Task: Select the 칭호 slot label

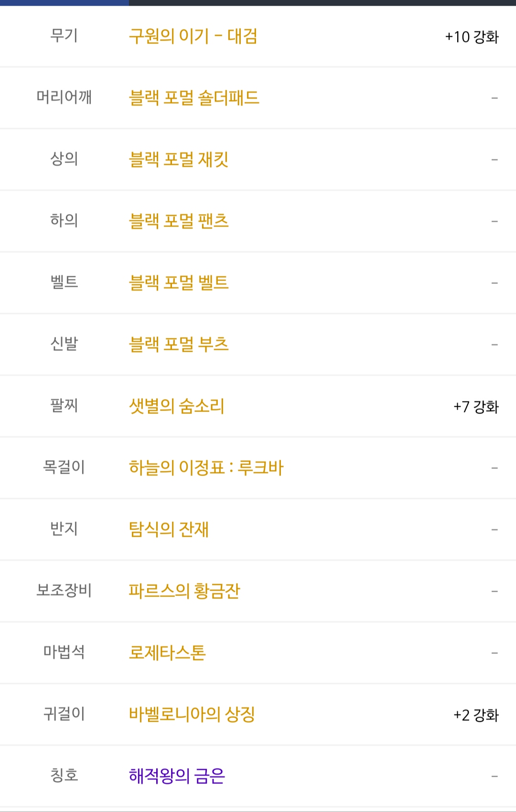Action: click(x=64, y=775)
